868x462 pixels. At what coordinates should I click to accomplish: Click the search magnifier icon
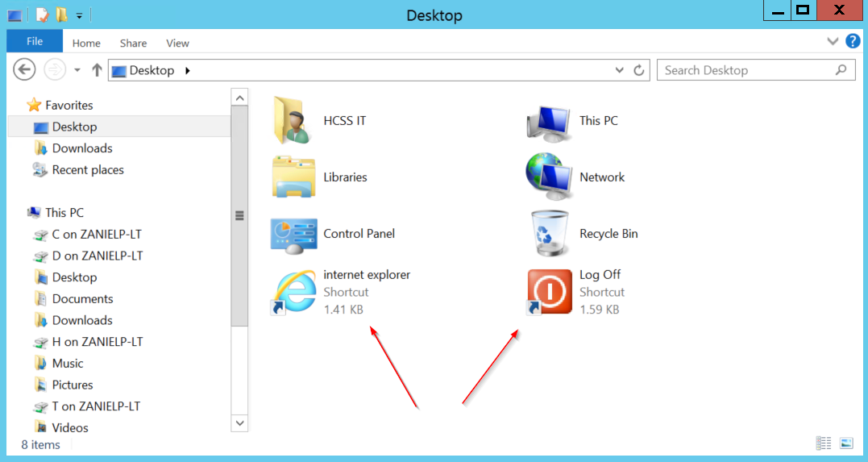pos(841,70)
